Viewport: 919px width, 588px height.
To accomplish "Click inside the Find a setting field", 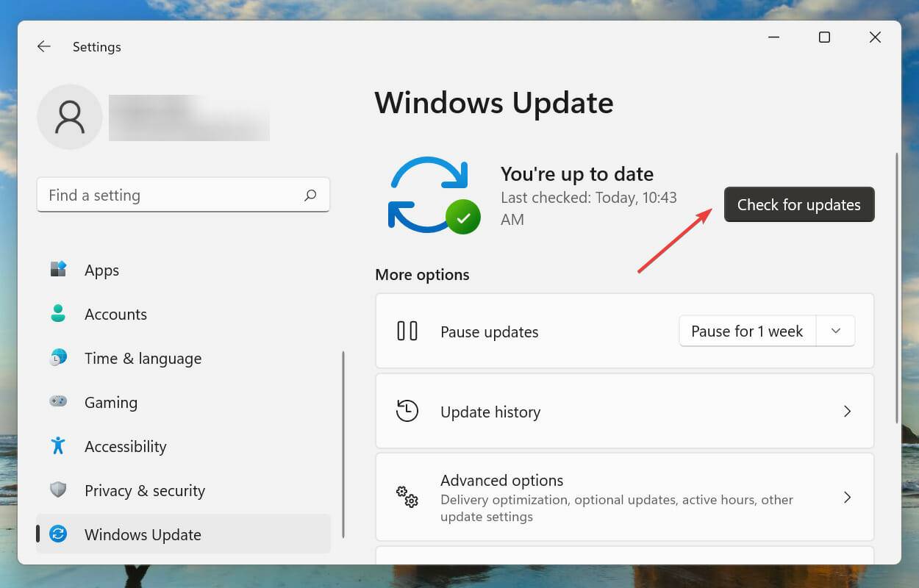I will click(x=147, y=195).
